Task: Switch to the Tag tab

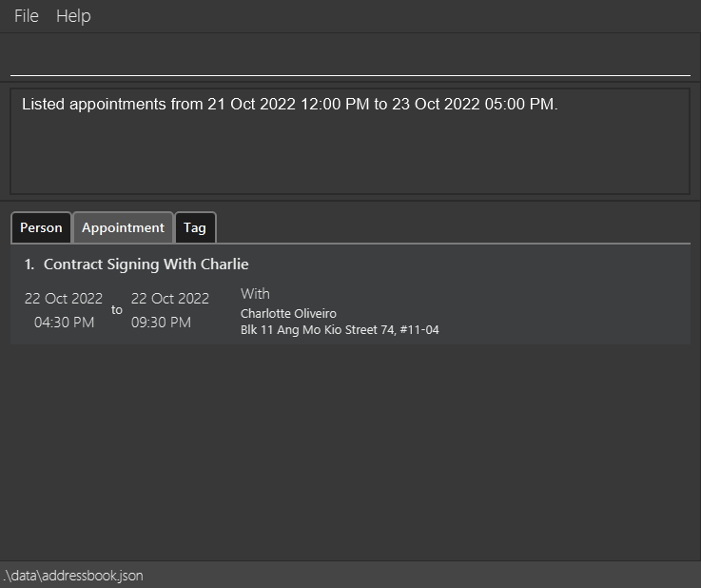Action: point(195,227)
